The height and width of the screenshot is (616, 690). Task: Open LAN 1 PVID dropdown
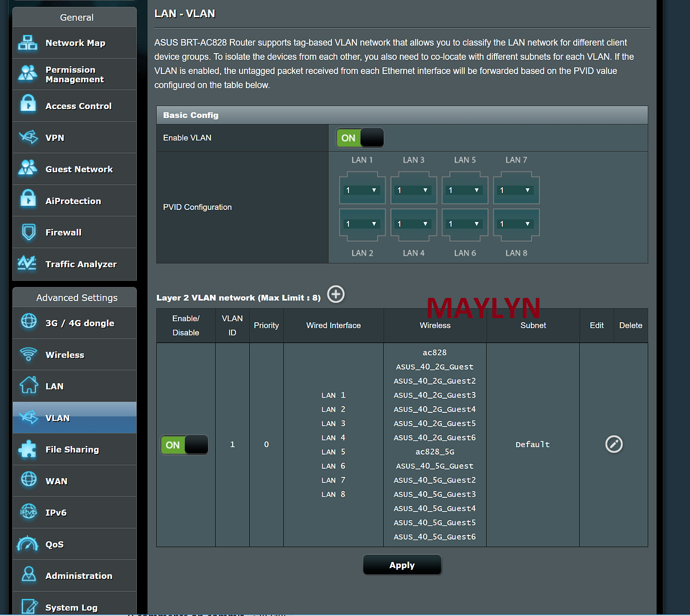pyautogui.click(x=362, y=190)
